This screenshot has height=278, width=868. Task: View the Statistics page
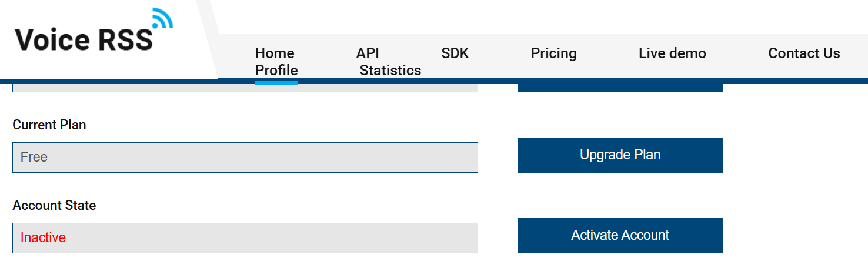pos(390,71)
